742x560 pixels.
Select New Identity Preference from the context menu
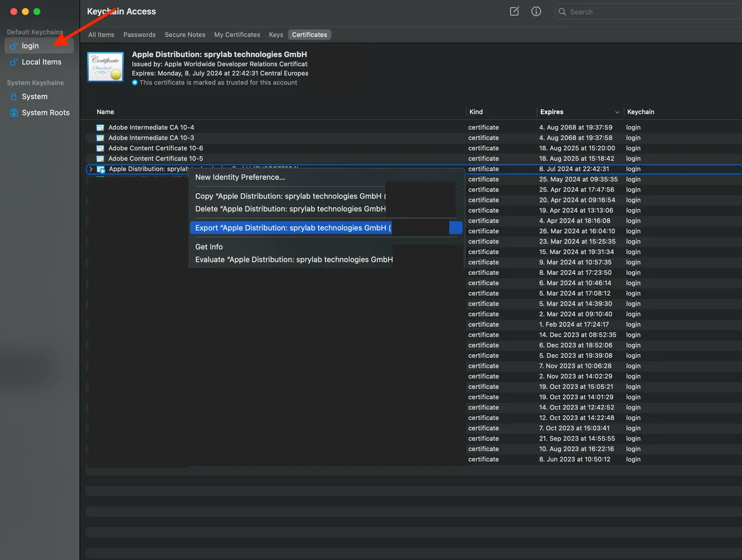pyautogui.click(x=240, y=177)
